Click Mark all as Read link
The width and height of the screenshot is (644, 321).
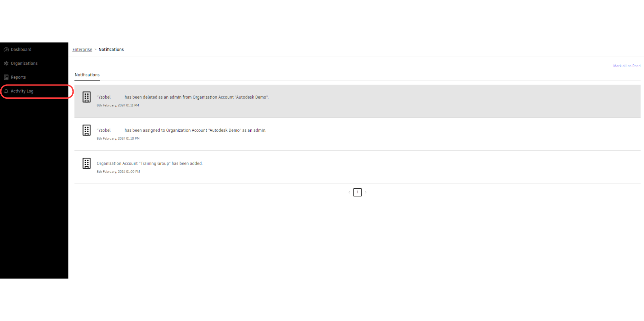click(626, 66)
